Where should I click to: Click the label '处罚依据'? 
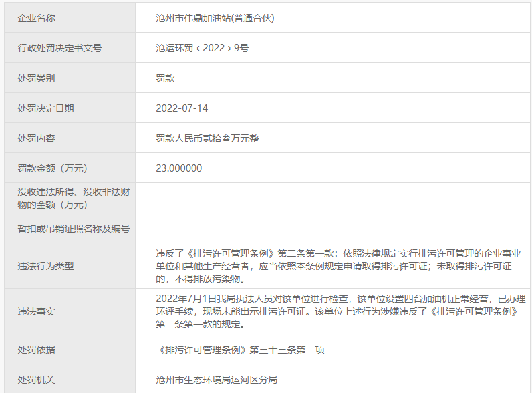click(x=36, y=350)
